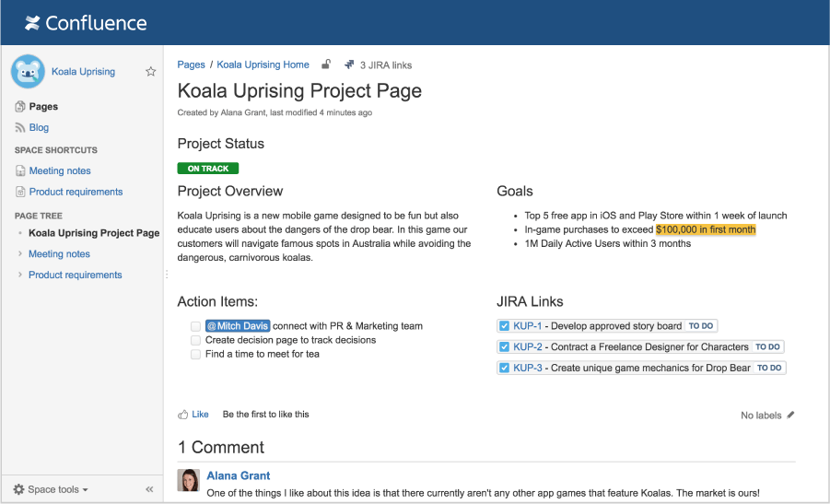The width and height of the screenshot is (830, 504).
Task: Tick 'Find a time to meet for tea'
Action: (x=195, y=354)
